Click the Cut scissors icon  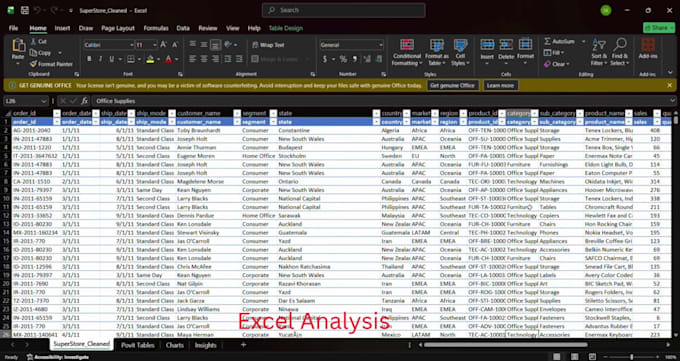coord(33,42)
